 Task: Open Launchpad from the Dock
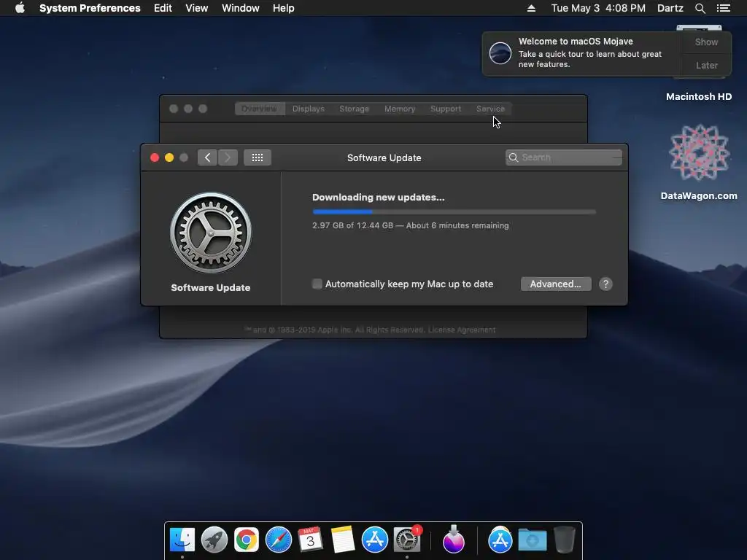[214, 540]
